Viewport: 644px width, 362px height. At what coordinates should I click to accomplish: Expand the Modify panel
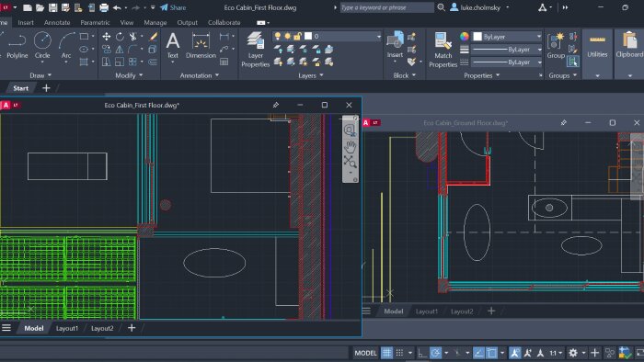pyautogui.click(x=129, y=75)
